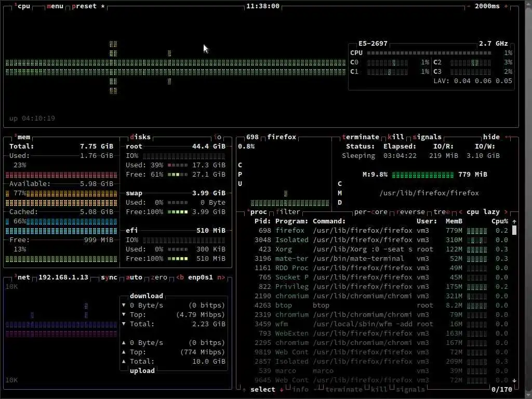Decrease update interval with minus sign
The image size is (532, 399).
click(x=469, y=6)
